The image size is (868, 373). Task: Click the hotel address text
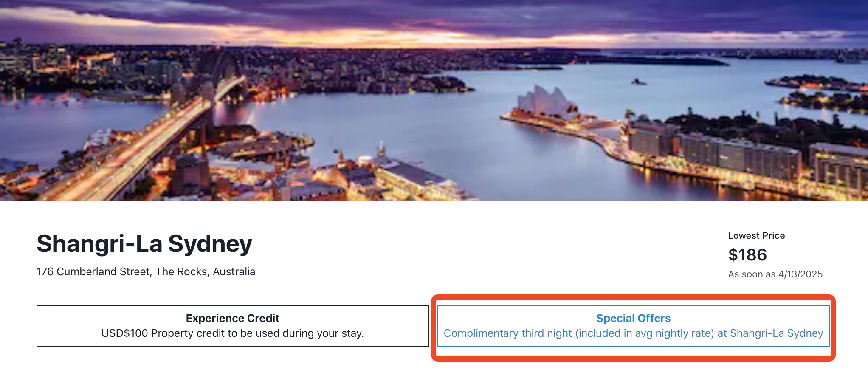146,271
